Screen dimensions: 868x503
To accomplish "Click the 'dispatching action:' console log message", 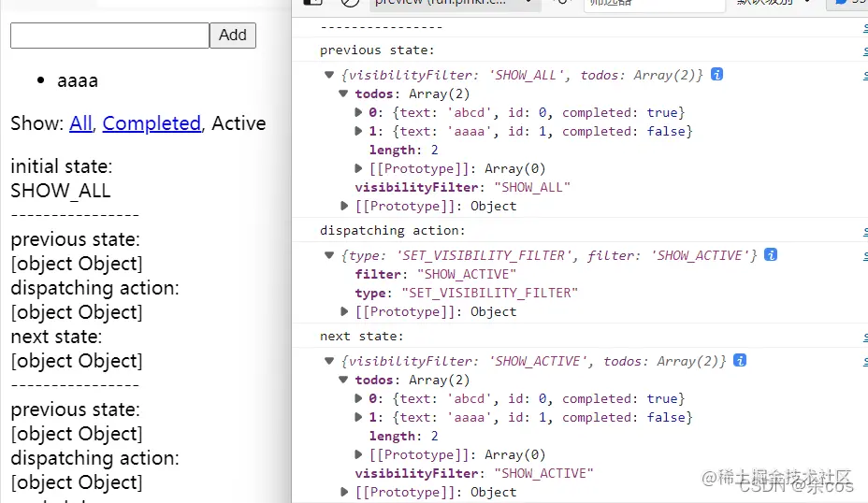I will tap(393, 230).
